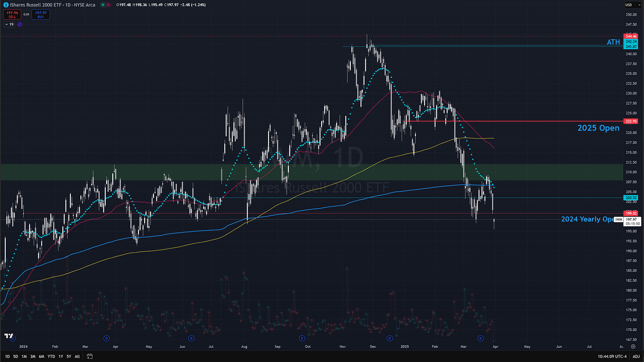
Task: Click the 197.97 BUY button
Action: pos(41,15)
